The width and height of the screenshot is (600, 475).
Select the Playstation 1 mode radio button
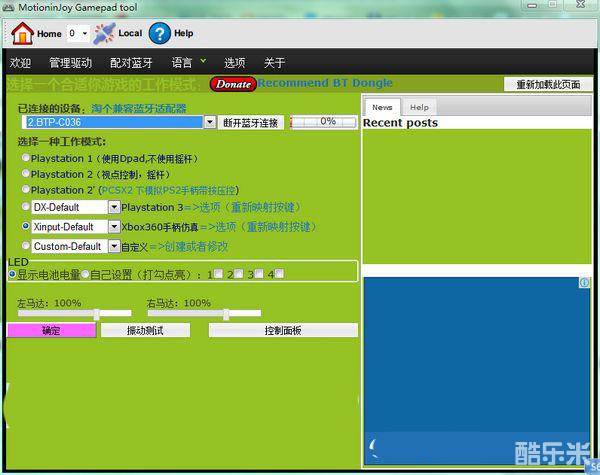[x=26, y=158]
